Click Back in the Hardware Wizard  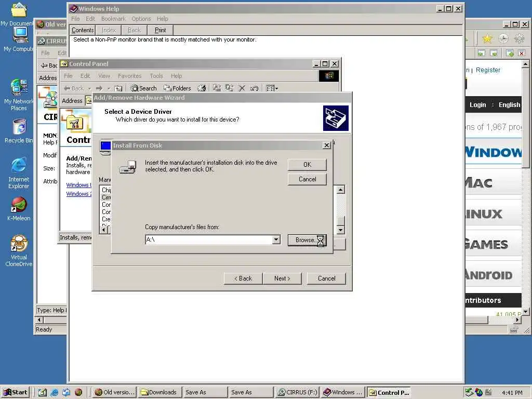pos(243,278)
